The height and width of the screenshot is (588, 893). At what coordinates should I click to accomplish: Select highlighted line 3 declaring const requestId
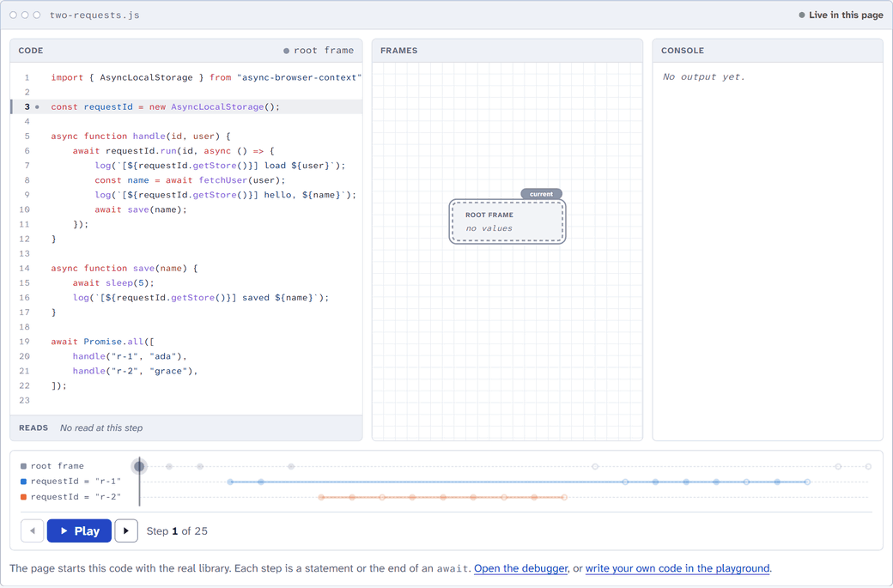[186, 107]
